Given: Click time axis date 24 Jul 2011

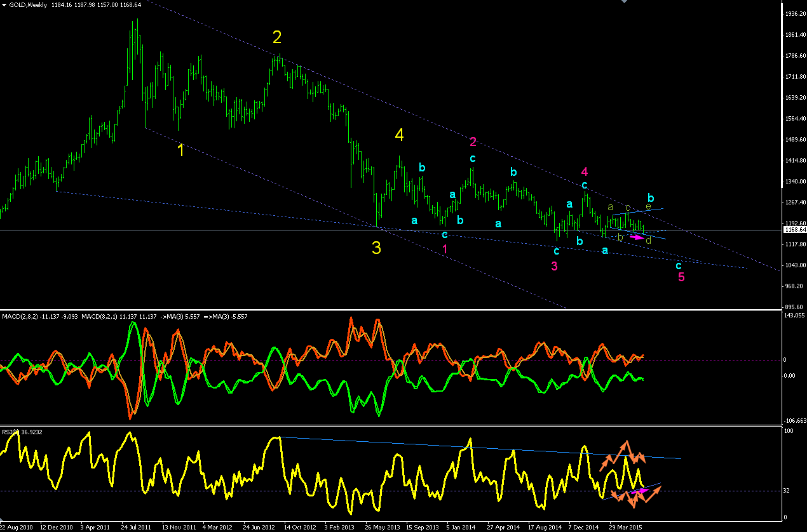Looking at the screenshot, I should 135,527.
